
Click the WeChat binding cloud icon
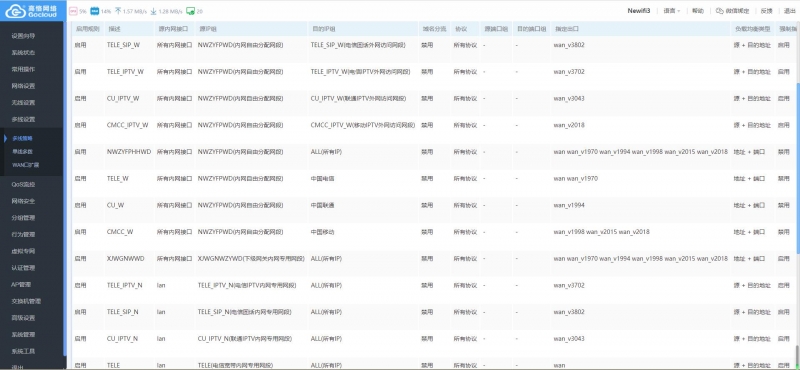720,11
